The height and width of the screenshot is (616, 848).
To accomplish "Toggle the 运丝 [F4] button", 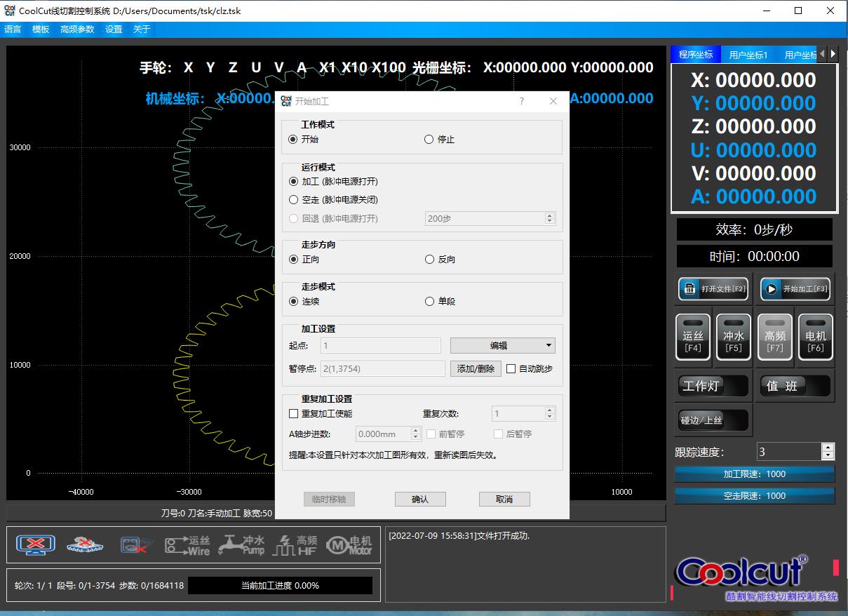I will point(693,337).
